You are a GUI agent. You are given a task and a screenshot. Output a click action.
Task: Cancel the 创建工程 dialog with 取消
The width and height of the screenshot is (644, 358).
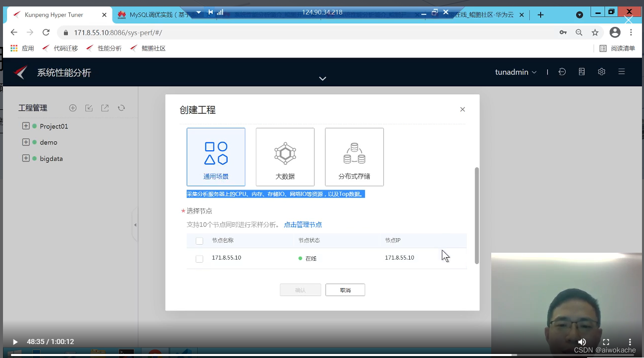coord(345,290)
